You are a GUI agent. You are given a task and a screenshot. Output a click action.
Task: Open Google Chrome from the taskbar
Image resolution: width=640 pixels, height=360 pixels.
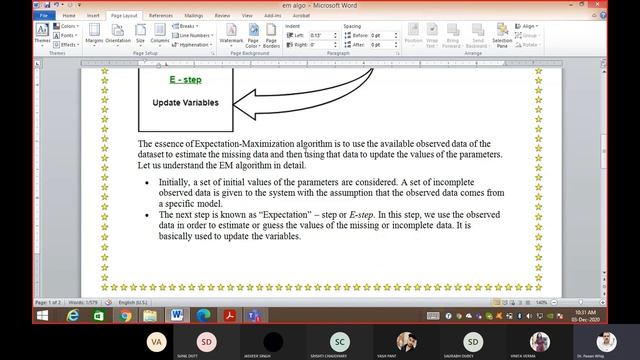click(x=125, y=316)
